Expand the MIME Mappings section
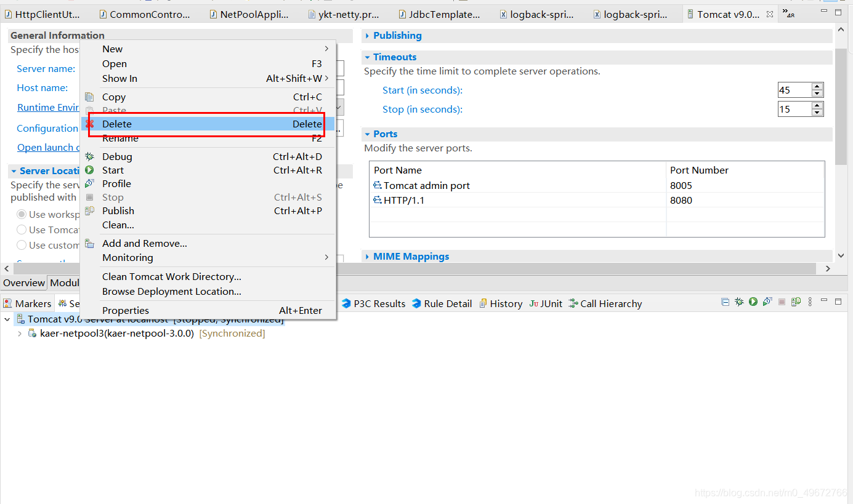This screenshot has height=504, width=853. click(x=368, y=256)
